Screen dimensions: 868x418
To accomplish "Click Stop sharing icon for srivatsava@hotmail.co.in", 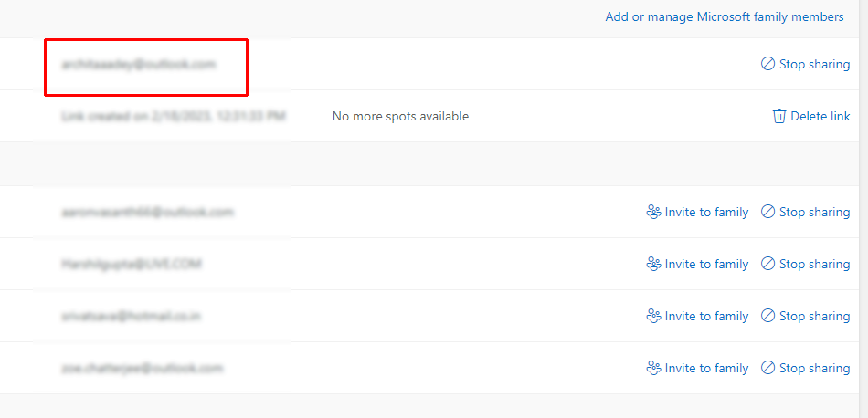I will point(767,316).
